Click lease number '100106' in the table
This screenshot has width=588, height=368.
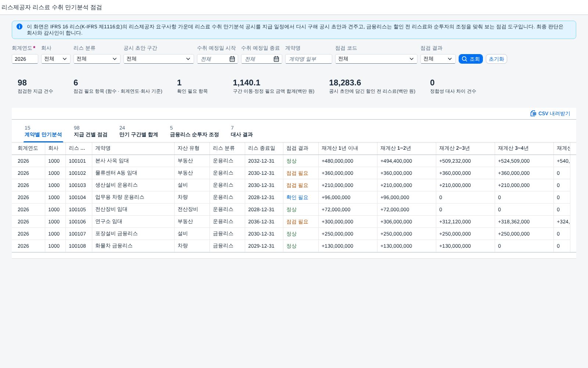tap(77, 222)
